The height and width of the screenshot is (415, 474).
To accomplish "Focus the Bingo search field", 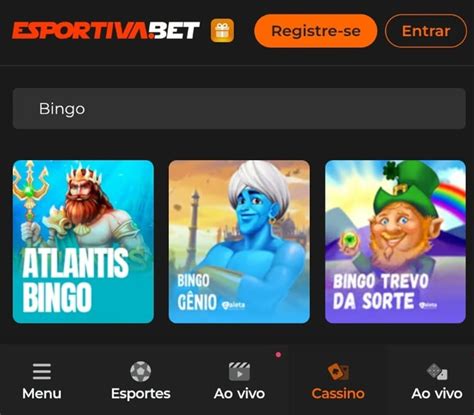I will click(x=239, y=109).
